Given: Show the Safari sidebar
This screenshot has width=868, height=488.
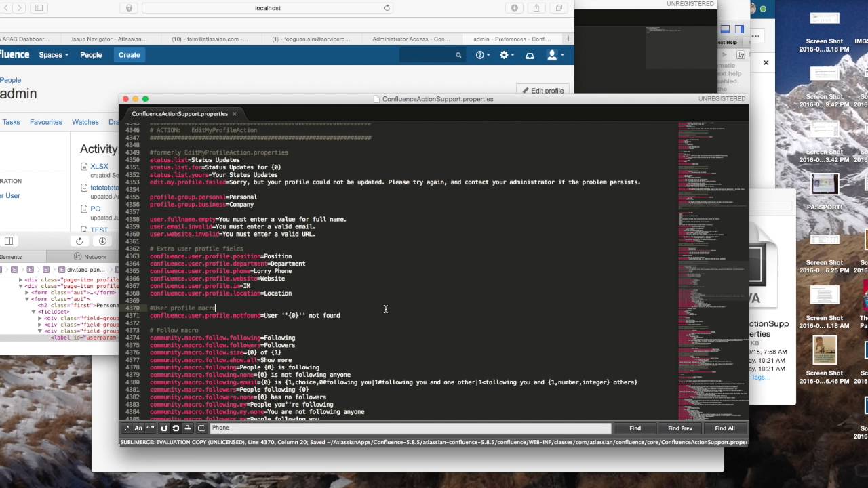Looking at the screenshot, I should [x=39, y=8].
